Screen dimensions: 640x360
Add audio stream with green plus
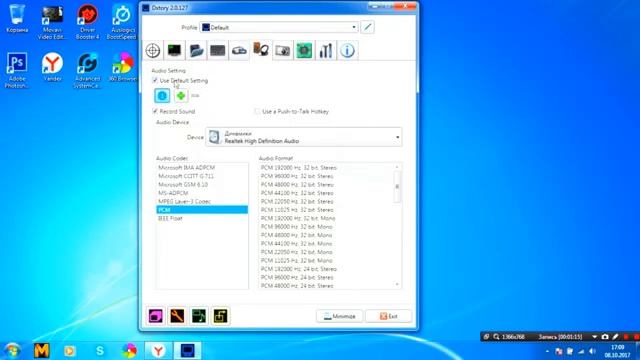click(x=181, y=96)
